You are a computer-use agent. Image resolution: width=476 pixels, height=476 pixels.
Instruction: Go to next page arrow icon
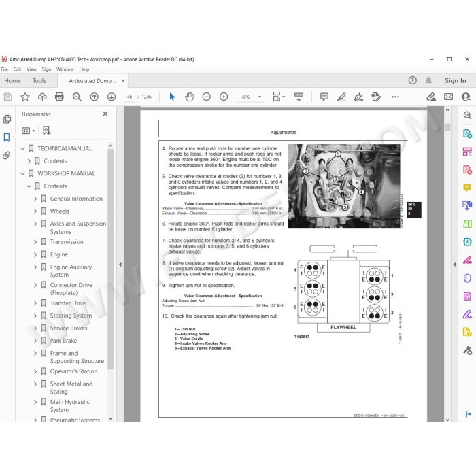pyautogui.click(x=112, y=97)
